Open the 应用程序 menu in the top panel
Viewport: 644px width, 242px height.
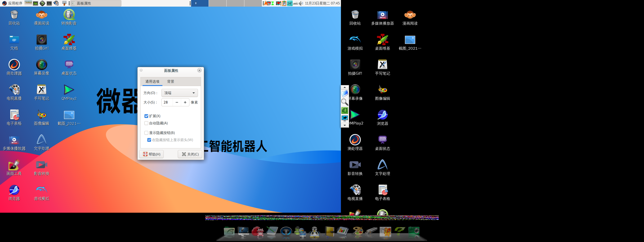[x=12, y=3]
